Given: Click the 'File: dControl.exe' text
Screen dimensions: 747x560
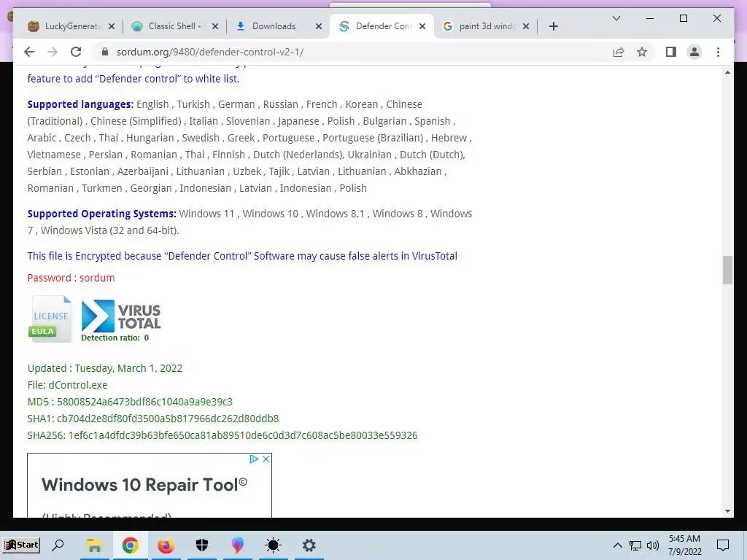Looking at the screenshot, I should [x=67, y=385].
